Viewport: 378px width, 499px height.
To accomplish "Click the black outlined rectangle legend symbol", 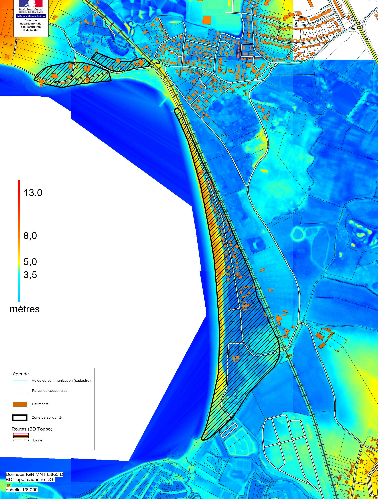I will click(x=20, y=417).
